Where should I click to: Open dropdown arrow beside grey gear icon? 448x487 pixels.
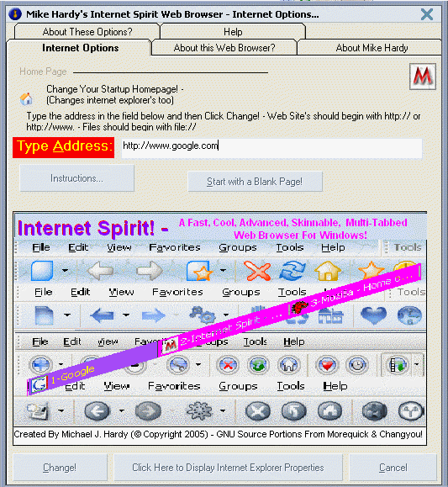pos(223,410)
